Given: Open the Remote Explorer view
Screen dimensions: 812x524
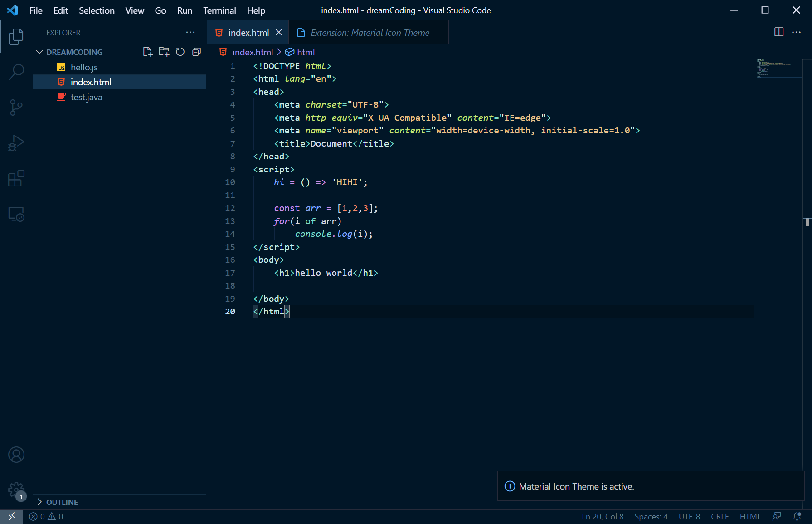Looking at the screenshot, I should point(16,214).
